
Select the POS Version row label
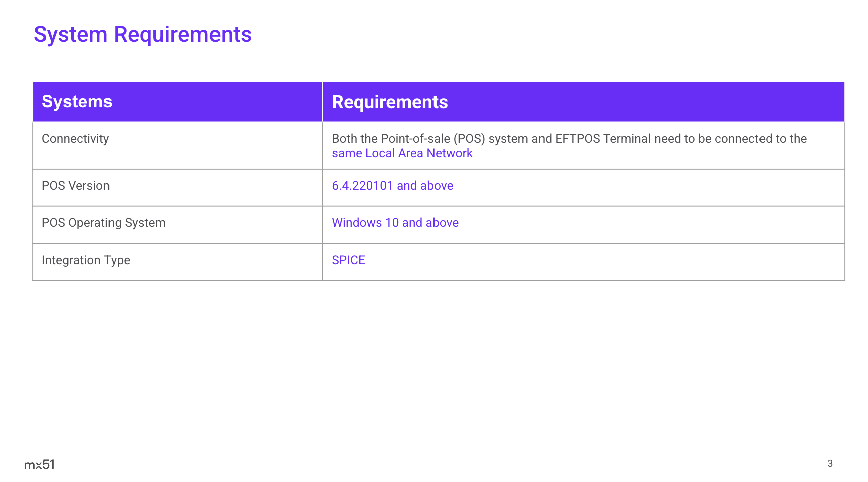click(75, 186)
